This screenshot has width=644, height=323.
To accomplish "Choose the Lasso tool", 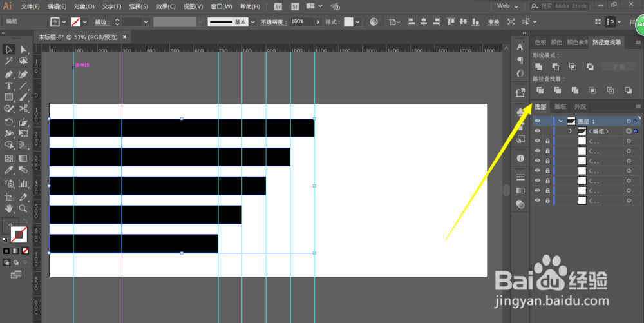I will [x=23, y=61].
